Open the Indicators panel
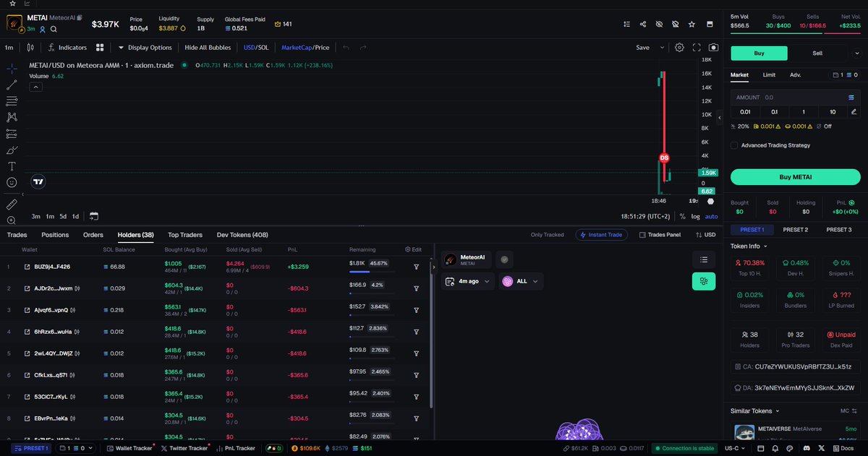The width and height of the screenshot is (868, 456). pos(67,48)
